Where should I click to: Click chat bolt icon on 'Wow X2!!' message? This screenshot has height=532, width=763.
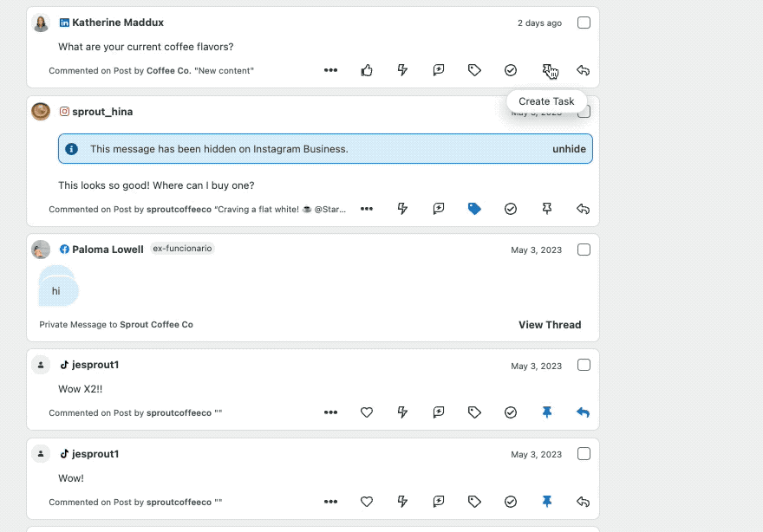click(439, 412)
